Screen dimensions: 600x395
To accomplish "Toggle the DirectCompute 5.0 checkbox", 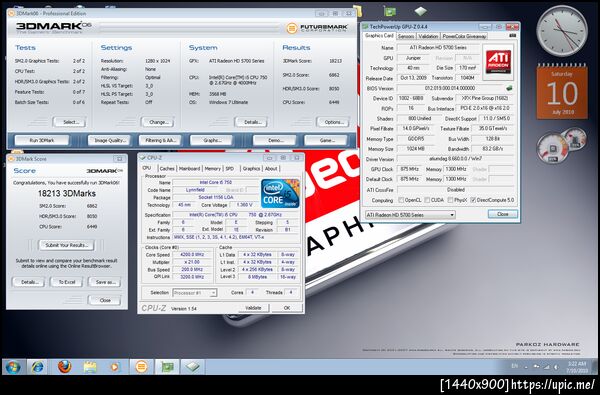I will click(473, 200).
